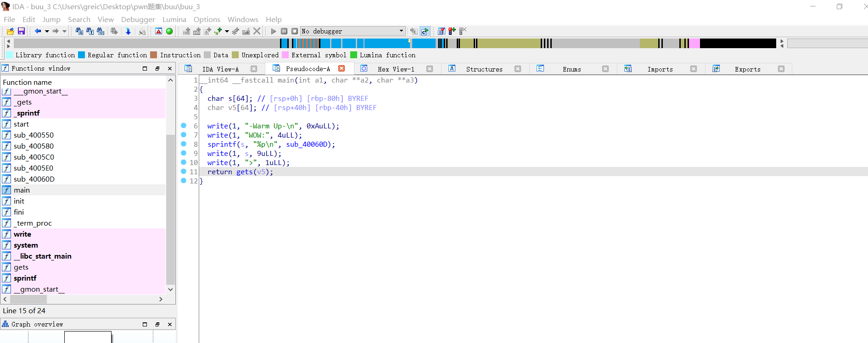Open the Lumina menu
Image resolution: width=868 pixels, height=343 pixels.
(174, 19)
